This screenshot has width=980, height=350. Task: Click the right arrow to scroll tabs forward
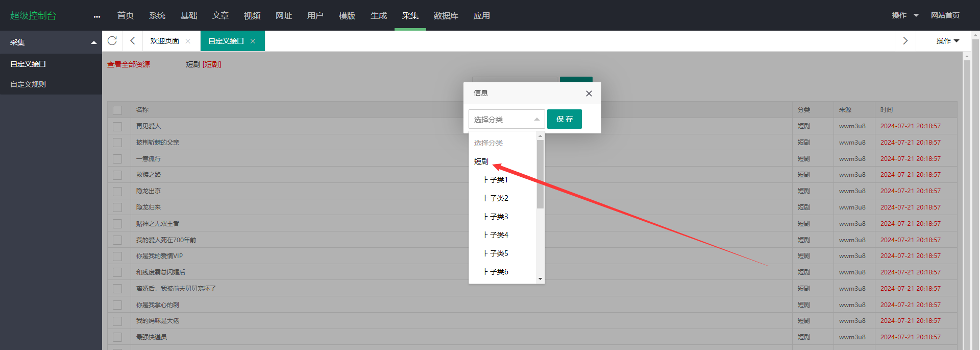coord(905,41)
